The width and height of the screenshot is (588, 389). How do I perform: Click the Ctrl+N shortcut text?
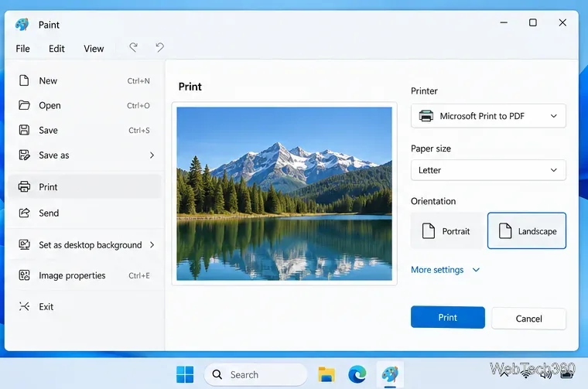pos(138,81)
